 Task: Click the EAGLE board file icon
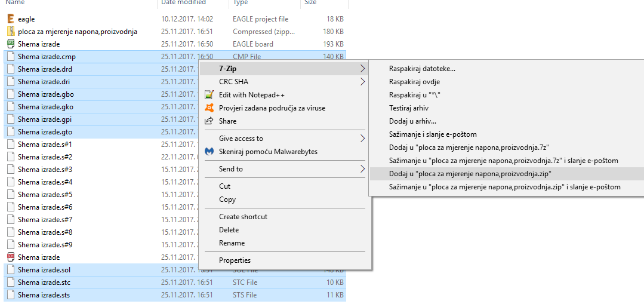click(x=11, y=44)
